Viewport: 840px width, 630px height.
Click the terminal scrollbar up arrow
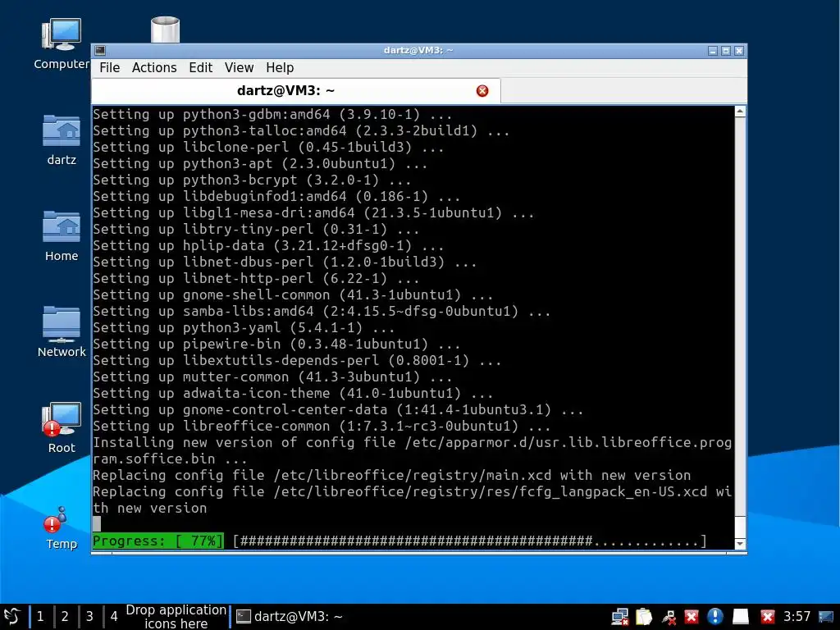click(x=740, y=112)
